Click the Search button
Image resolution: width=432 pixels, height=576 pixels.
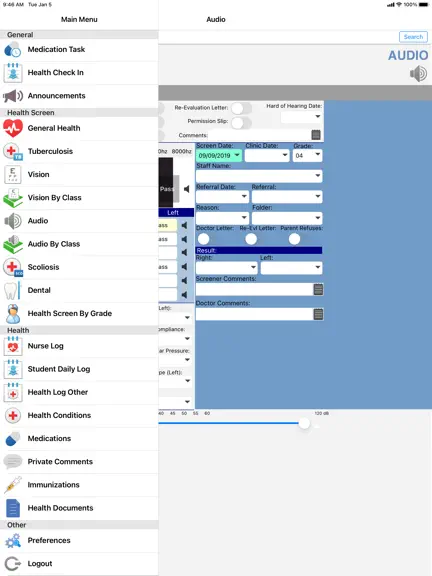click(x=413, y=37)
